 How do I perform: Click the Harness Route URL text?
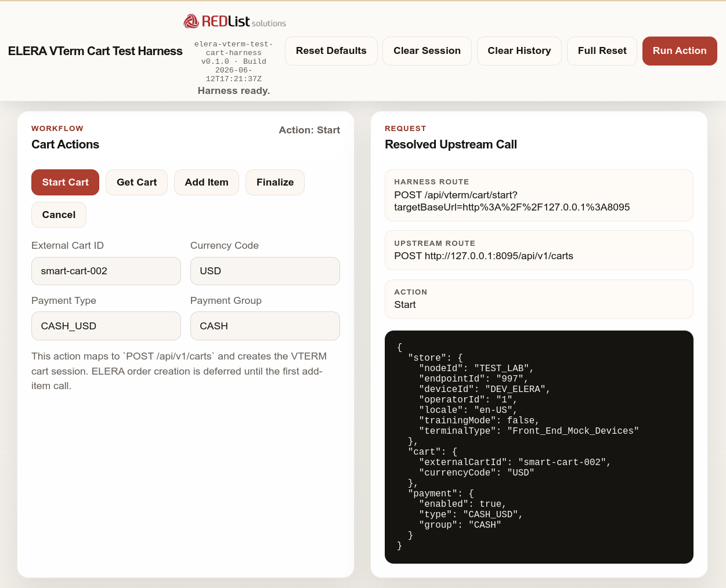[x=512, y=201]
